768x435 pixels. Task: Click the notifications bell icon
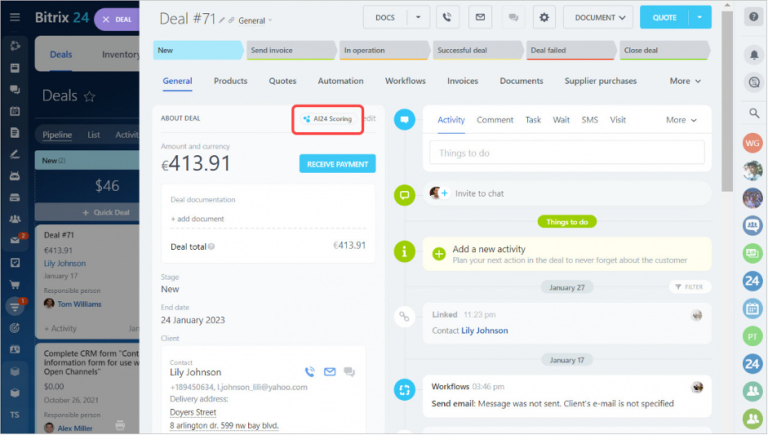pyautogui.click(x=754, y=54)
